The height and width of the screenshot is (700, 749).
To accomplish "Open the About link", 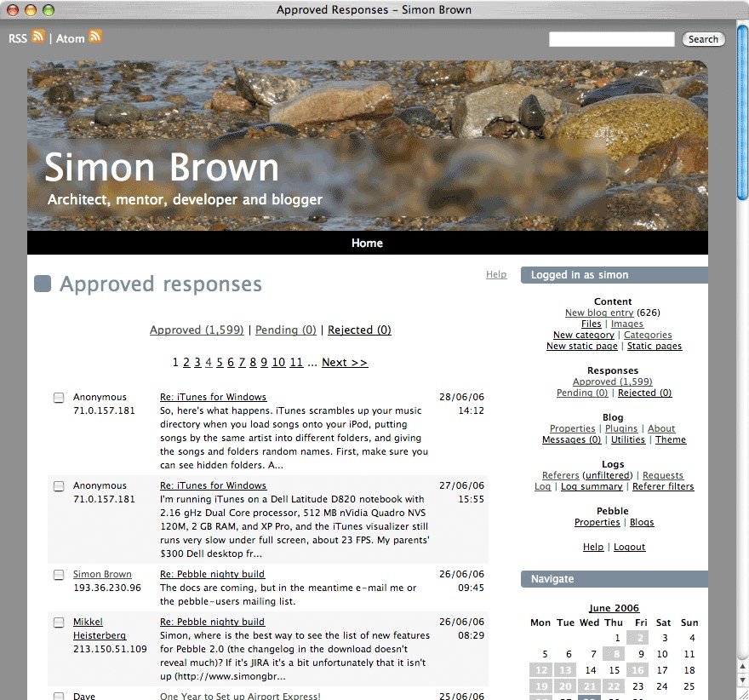I will click(x=661, y=428).
